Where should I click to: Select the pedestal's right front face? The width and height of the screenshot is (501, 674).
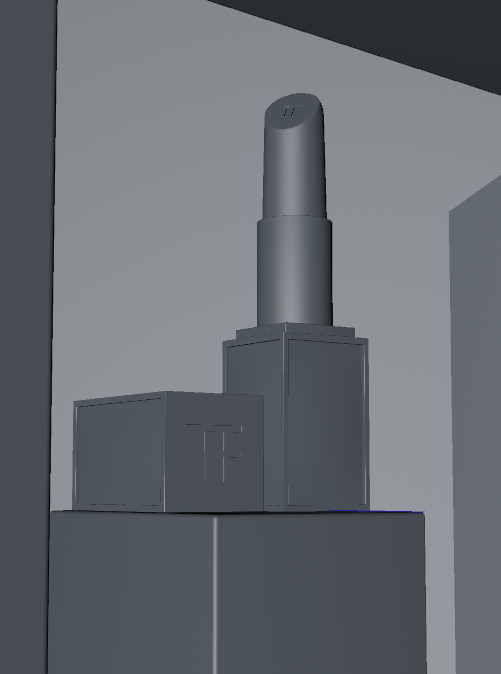[321, 593]
